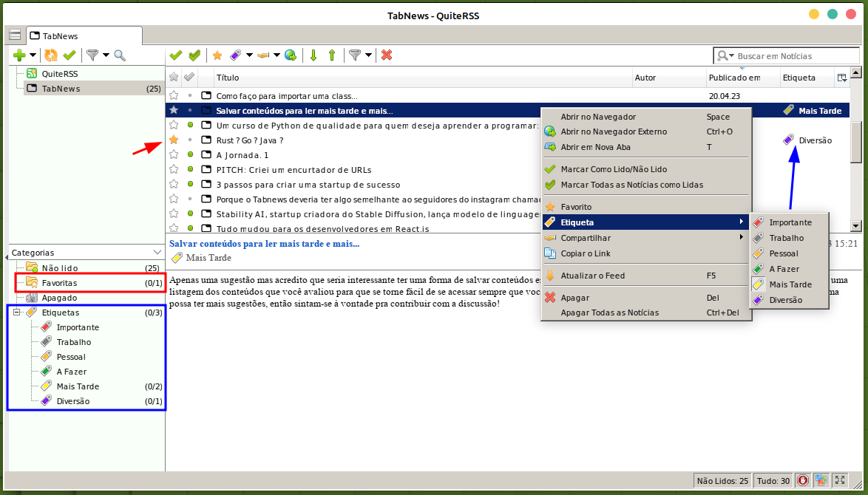Image resolution: width=868 pixels, height=495 pixels.
Task: Click the red X delete news icon
Action: click(387, 55)
